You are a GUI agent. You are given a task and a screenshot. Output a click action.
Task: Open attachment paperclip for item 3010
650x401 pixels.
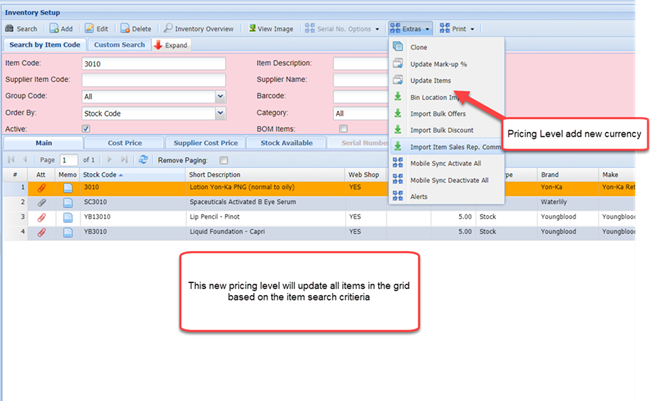pyautogui.click(x=41, y=187)
